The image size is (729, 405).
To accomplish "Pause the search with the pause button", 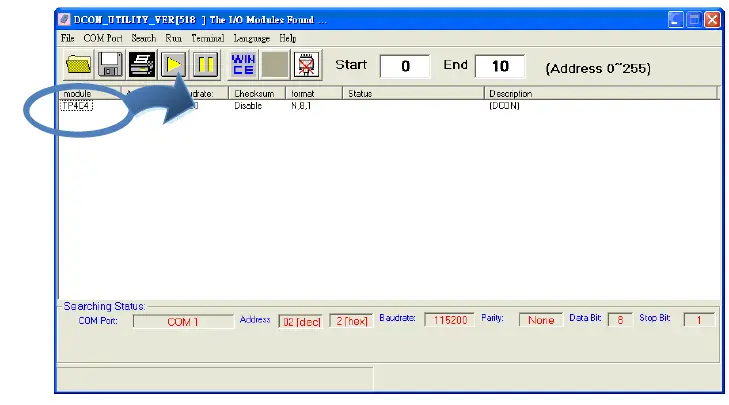I will (x=205, y=64).
